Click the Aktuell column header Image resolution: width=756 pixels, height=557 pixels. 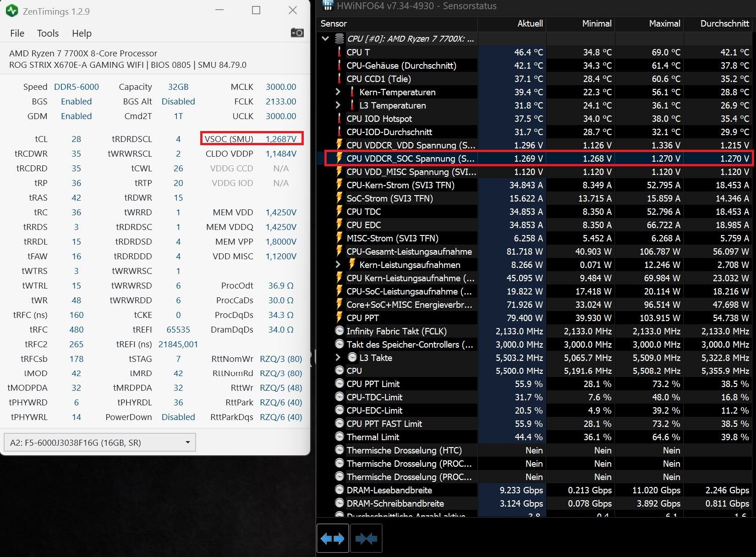(x=512, y=24)
